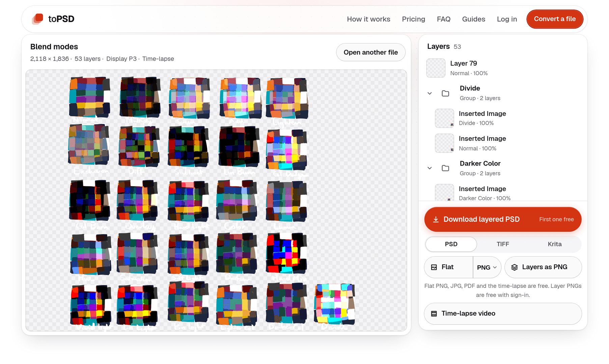Open the PNG format dropdown
Viewport: 609px width, 364px height.
click(487, 267)
